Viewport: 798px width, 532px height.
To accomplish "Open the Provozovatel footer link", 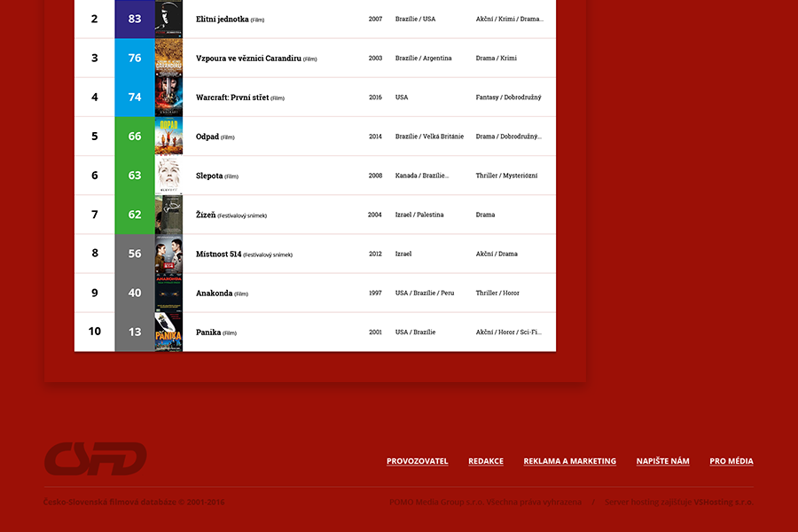I will coord(417,461).
